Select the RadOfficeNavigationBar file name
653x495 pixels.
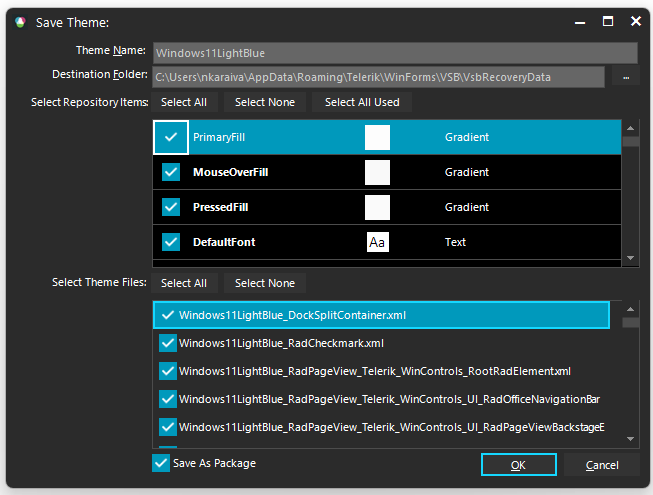tap(389, 399)
